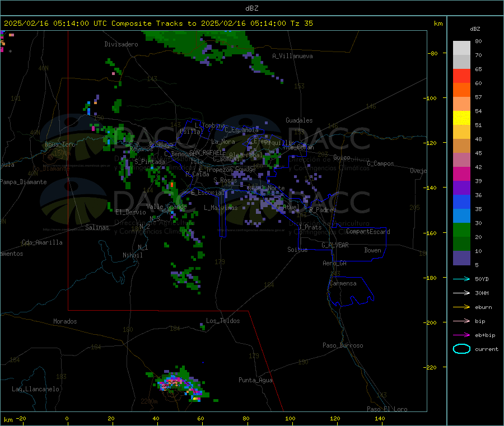Click the white 30HM arrow in legend

pyautogui.click(x=461, y=293)
